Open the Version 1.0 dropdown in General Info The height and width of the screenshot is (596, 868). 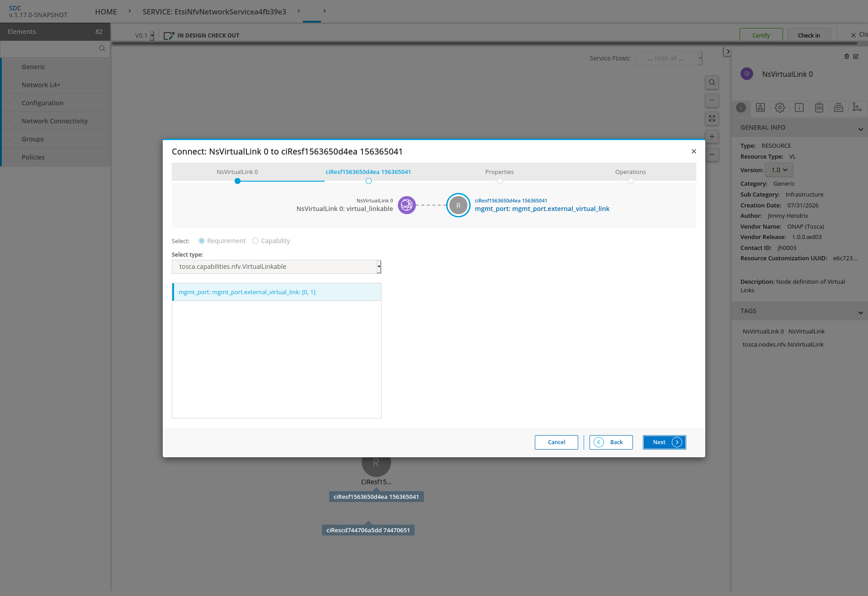(x=779, y=170)
